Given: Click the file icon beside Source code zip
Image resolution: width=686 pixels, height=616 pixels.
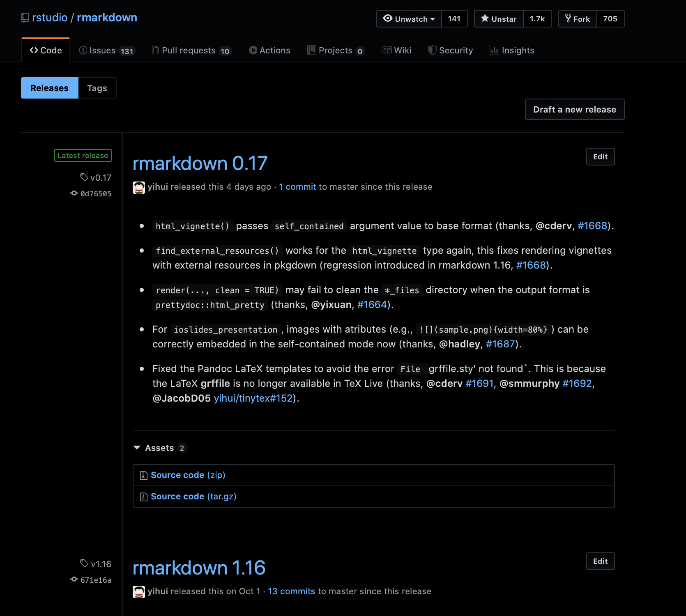Looking at the screenshot, I should click(143, 475).
